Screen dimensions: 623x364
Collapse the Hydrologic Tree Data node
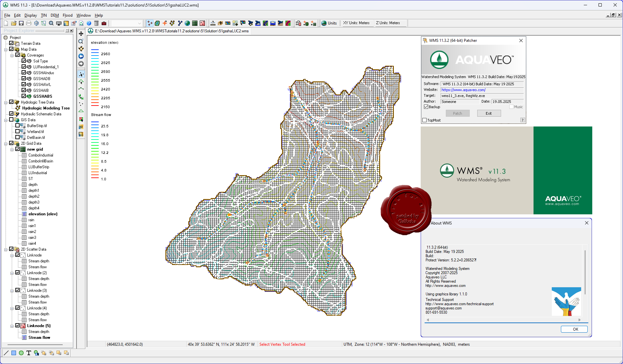click(x=6, y=103)
